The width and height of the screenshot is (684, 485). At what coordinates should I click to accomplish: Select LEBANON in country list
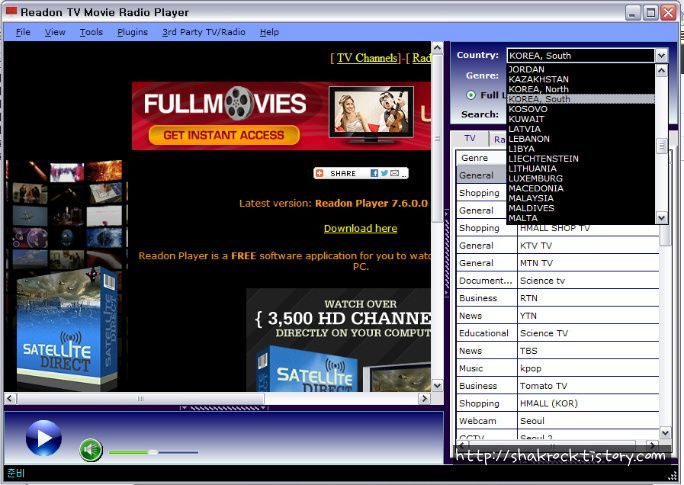point(581,139)
